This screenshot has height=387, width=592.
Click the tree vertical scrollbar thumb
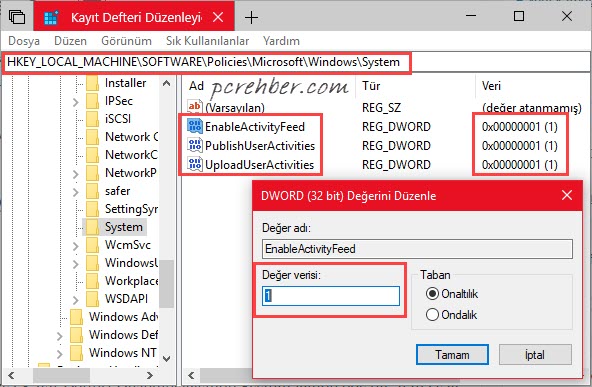coord(166,284)
